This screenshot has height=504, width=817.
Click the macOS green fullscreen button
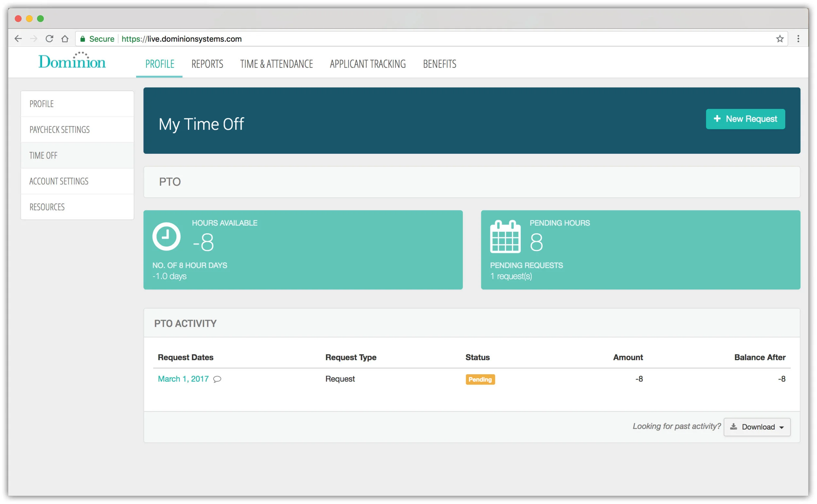point(40,19)
